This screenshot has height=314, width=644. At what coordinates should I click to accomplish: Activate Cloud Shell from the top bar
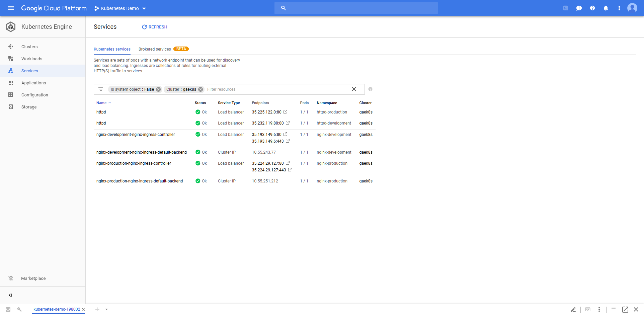pos(566,8)
